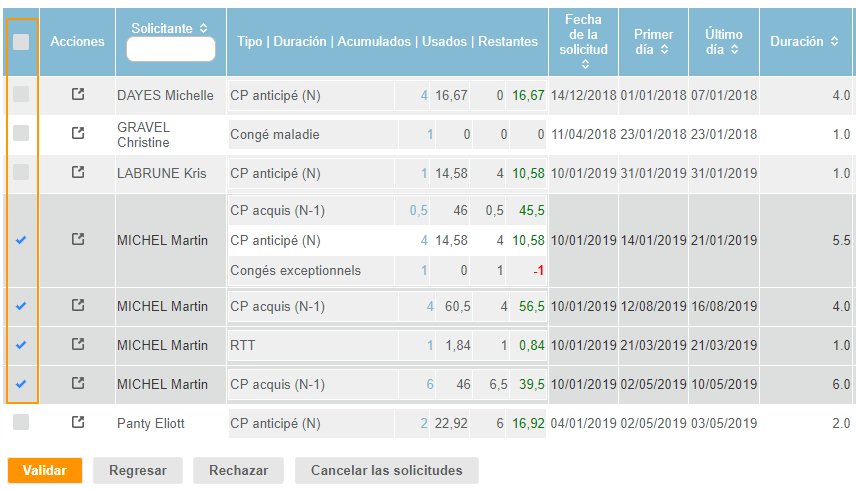The width and height of the screenshot is (856, 489).
Task: Check the box for DAYES Michelle
Action: 21,95
